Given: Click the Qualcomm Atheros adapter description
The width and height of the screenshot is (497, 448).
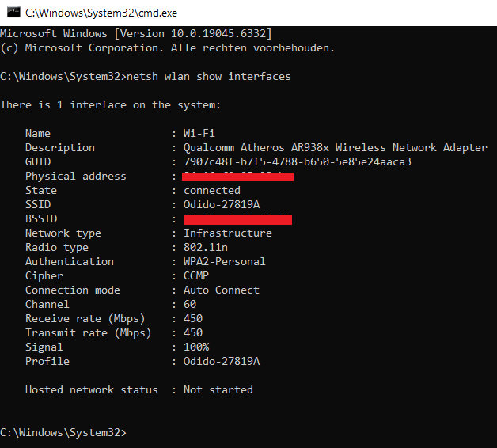Looking at the screenshot, I should 335,148.
